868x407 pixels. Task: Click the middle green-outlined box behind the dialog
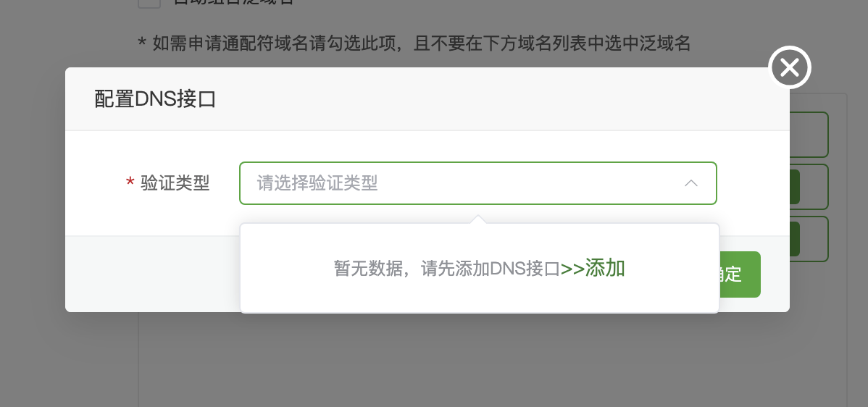pyautogui.click(x=809, y=187)
